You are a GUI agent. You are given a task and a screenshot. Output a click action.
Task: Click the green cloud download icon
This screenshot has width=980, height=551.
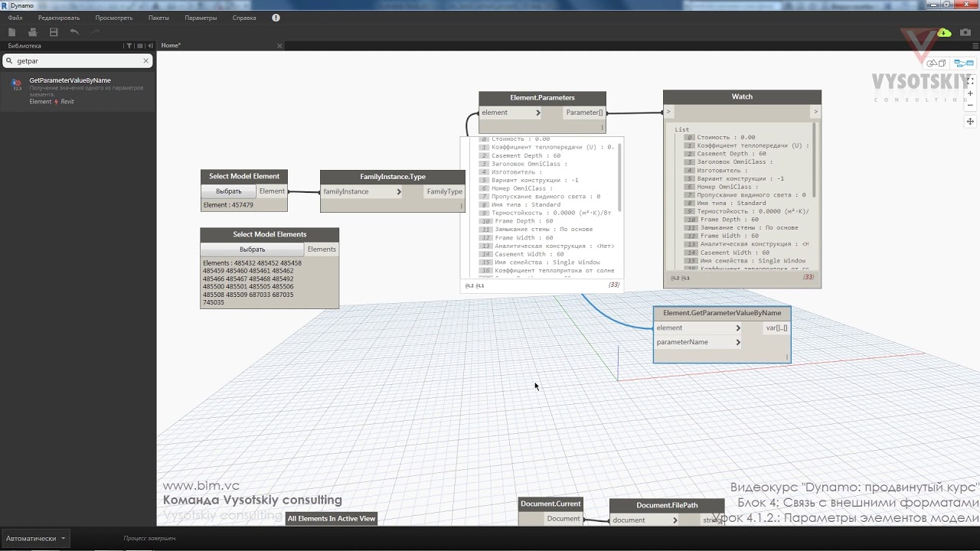(944, 32)
